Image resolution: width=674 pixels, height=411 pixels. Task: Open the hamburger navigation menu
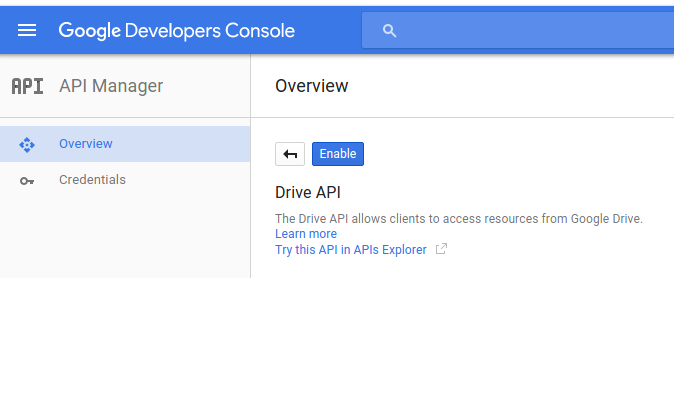tap(27, 31)
